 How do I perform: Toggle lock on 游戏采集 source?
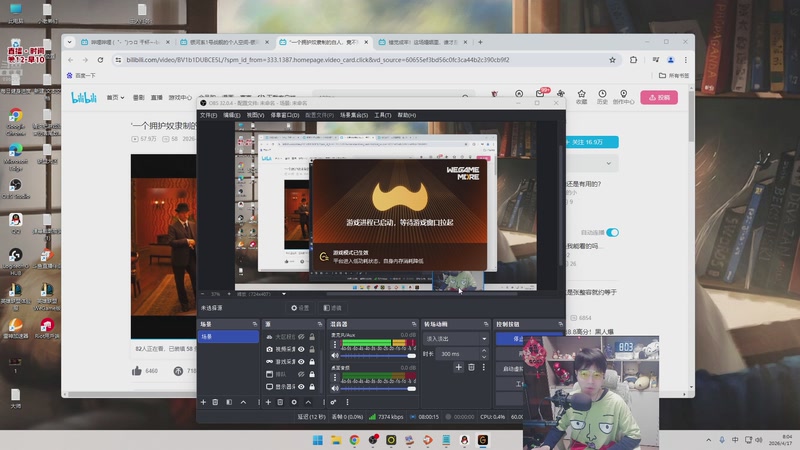312,362
